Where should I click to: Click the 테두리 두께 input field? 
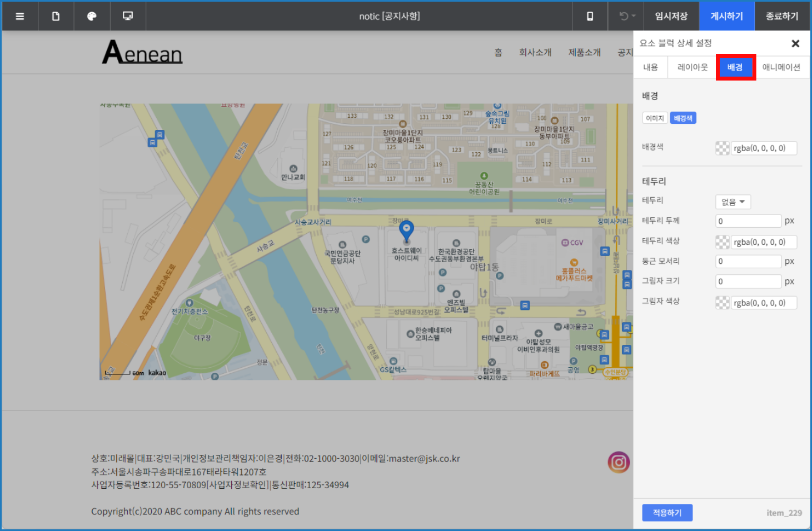tap(748, 221)
